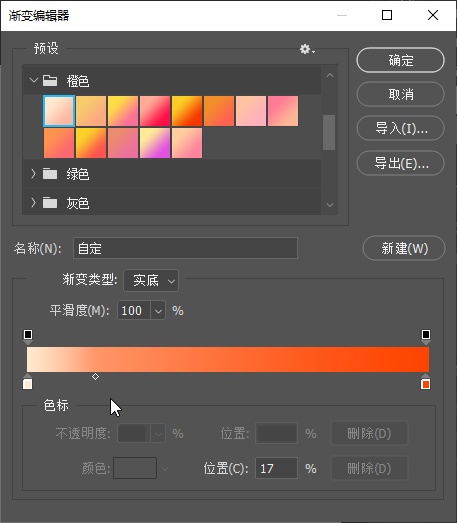Select the pink-to-red preset in first row
This screenshot has height=523, width=457.
[155, 111]
